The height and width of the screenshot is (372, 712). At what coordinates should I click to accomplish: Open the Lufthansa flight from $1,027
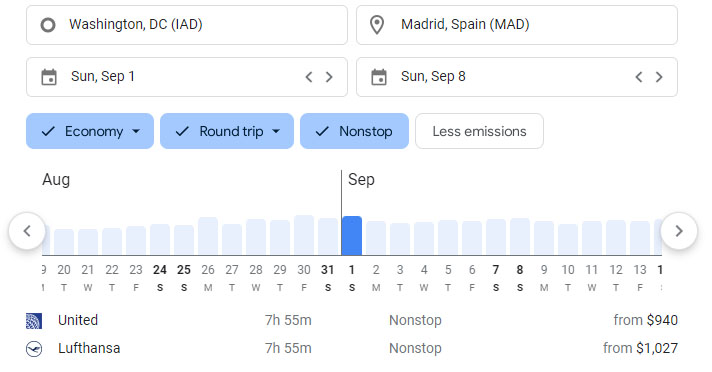click(x=351, y=348)
